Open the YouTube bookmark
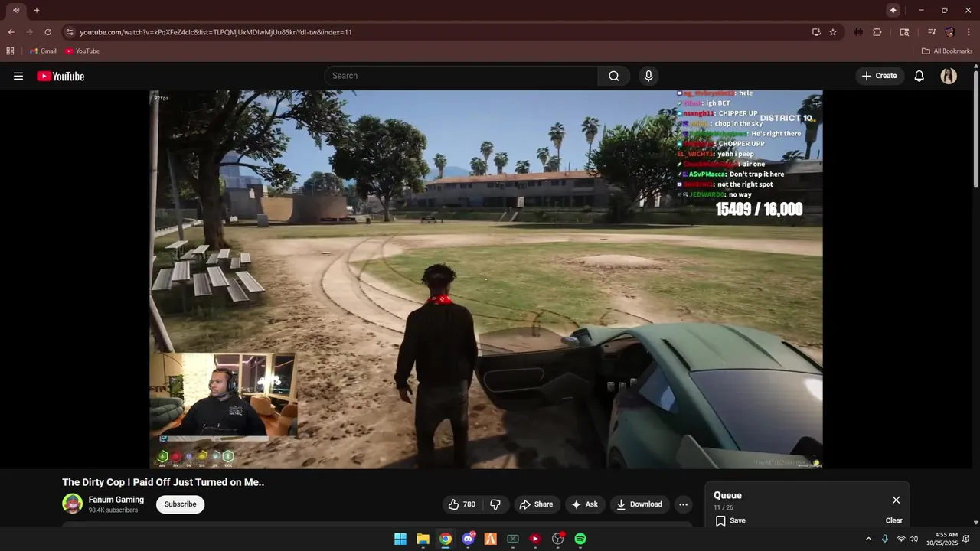 point(82,51)
